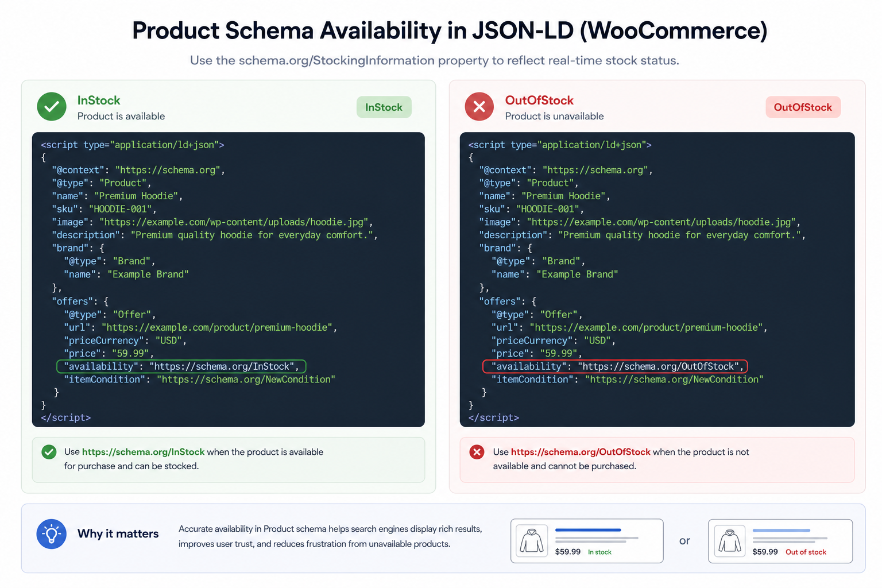Screen dimensions: 882x588
Task: Click the word 'or' between the preview cards
Action: tap(684, 541)
